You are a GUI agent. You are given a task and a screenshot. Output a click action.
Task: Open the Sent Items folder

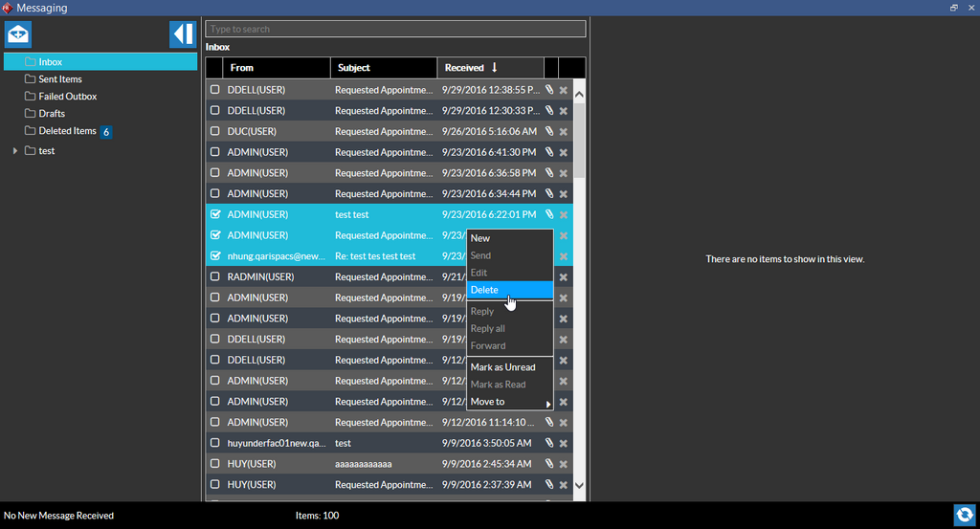pos(60,79)
